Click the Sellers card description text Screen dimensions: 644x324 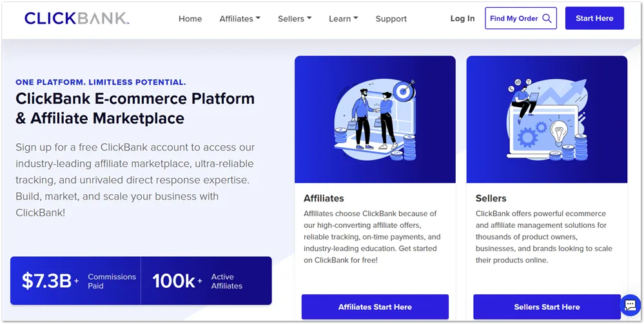pos(544,237)
